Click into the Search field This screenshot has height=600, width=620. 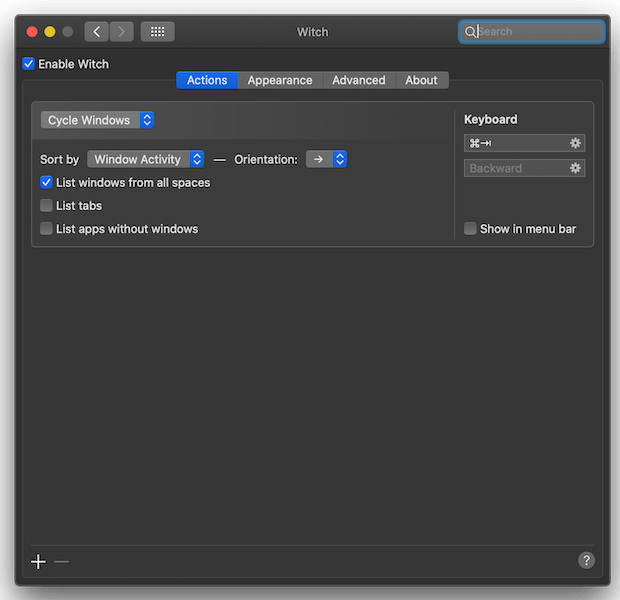point(531,32)
